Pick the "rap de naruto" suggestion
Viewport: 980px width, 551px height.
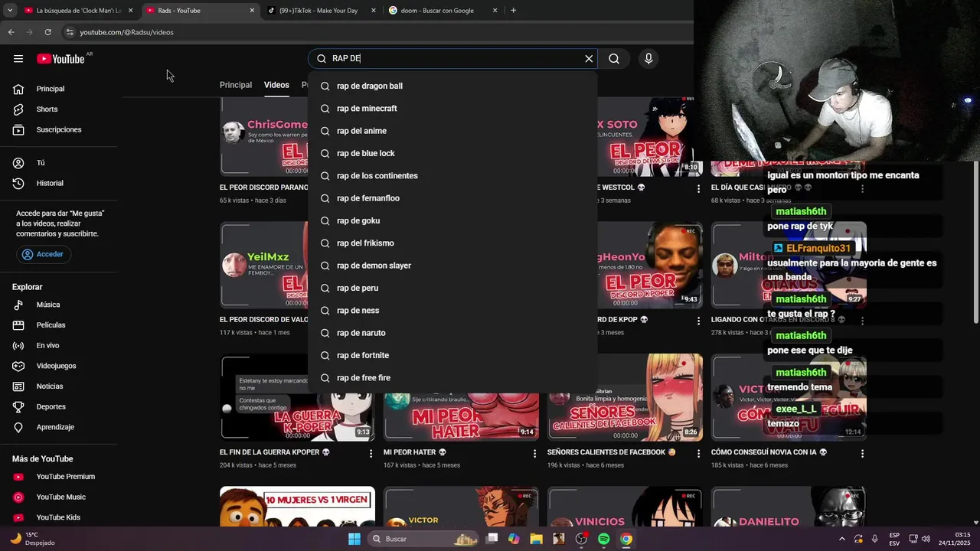tap(452, 333)
